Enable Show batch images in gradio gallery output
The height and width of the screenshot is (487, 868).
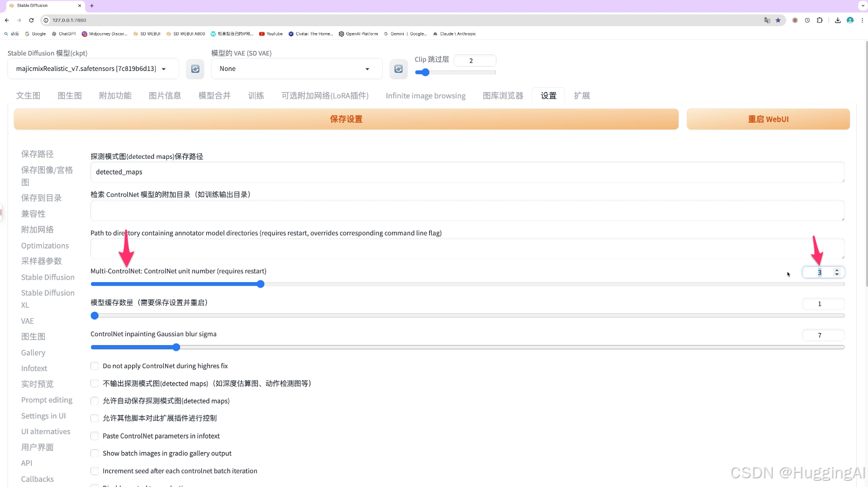(x=95, y=453)
